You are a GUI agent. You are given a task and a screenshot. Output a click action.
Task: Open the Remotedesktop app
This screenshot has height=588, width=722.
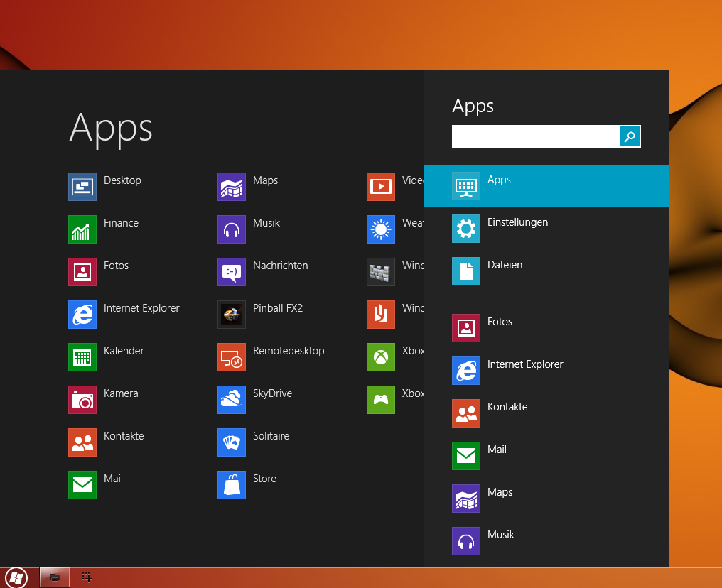point(231,357)
